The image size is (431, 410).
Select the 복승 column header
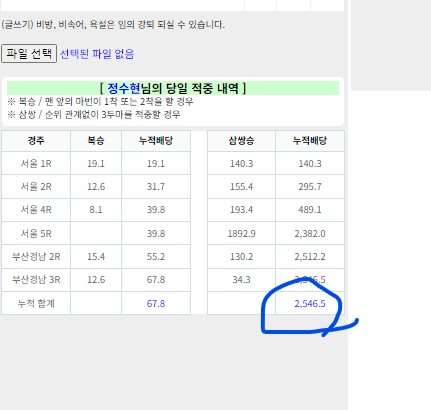coord(96,141)
